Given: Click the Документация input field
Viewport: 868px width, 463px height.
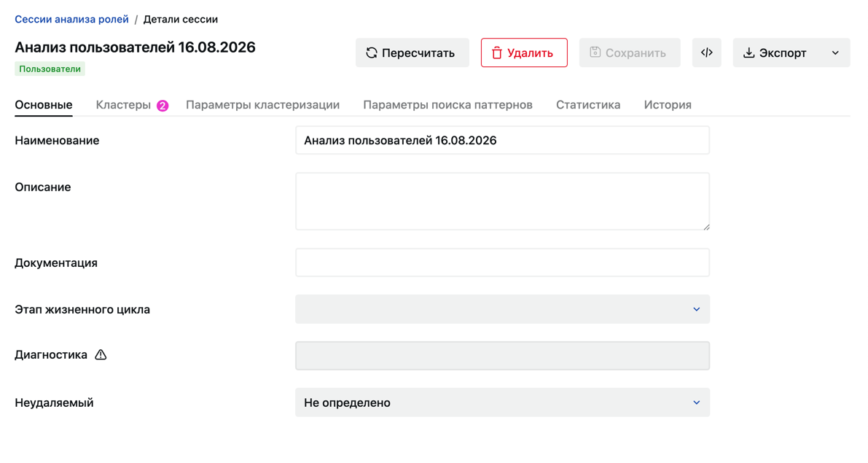Looking at the screenshot, I should pyautogui.click(x=502, y=262).
